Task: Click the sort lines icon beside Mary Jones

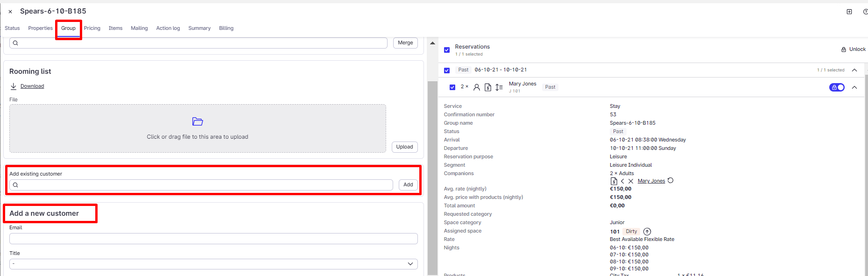Action: pos(499,87)
